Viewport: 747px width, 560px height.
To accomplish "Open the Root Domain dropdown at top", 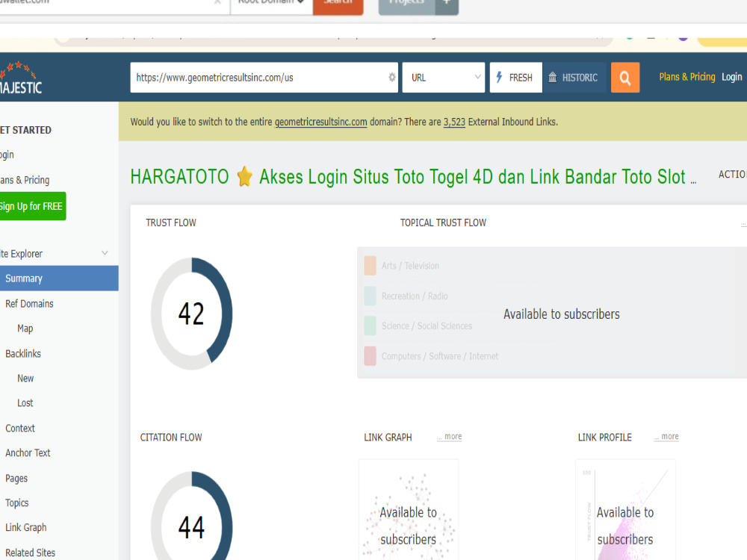I will 271,6.
